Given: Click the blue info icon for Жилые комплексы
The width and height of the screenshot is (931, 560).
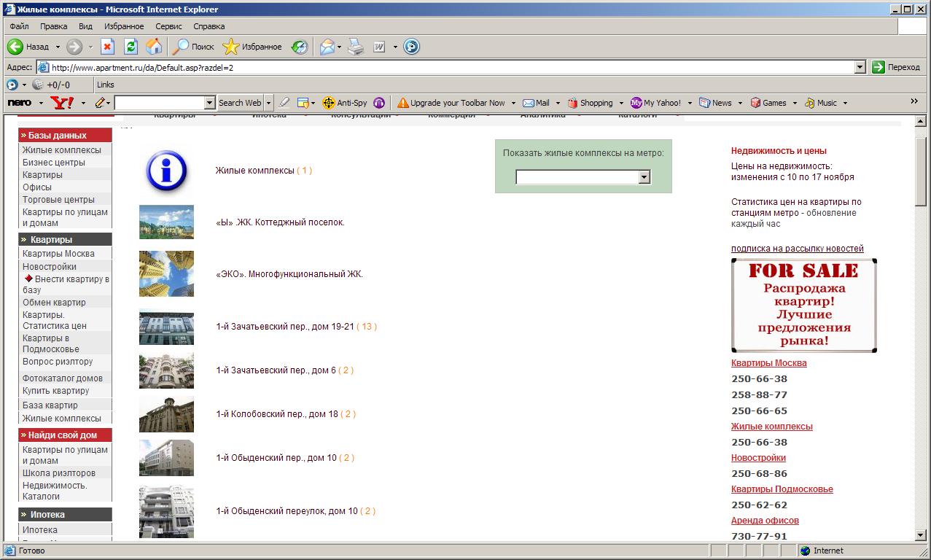Looking at the screenshot, I should (x=167, y=171).
